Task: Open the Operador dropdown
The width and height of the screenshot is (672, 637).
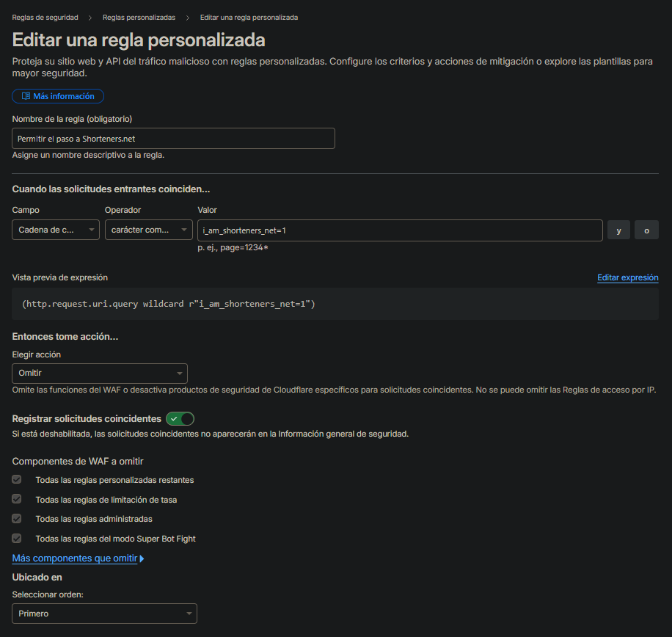Action: coord(149,230)
